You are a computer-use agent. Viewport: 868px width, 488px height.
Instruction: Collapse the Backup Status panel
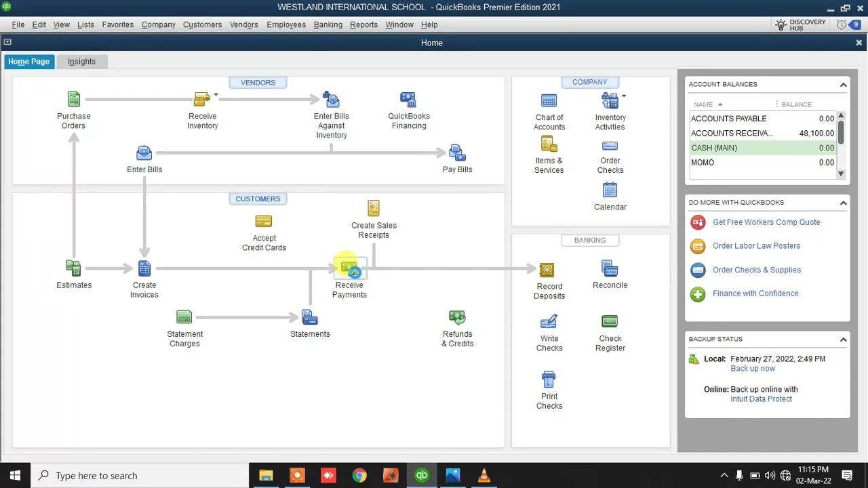pyautogui.click(x=843, y=339)
